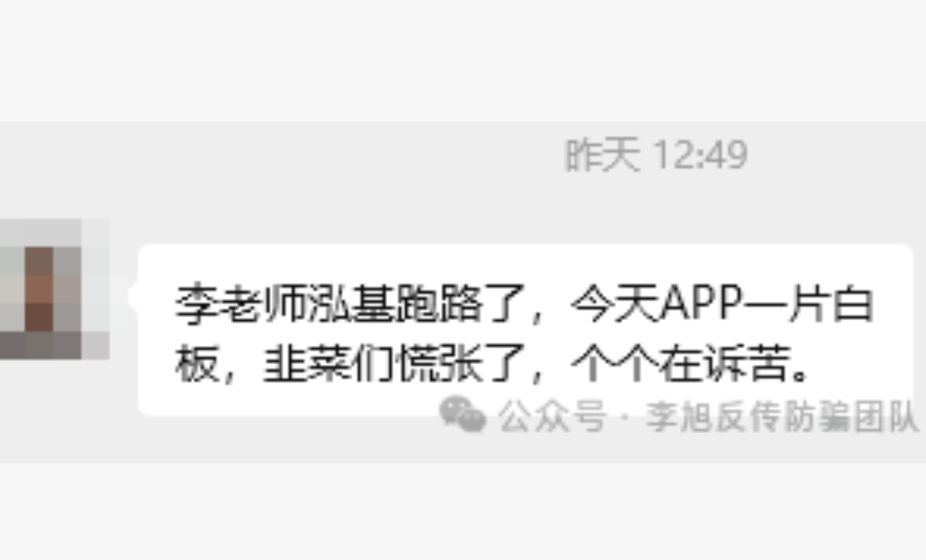Viewport: 926px width, 560px height.
Task: Open the 李旭反传防骗团队 account name
Action: pyautogui.click(x=781, y=416)
